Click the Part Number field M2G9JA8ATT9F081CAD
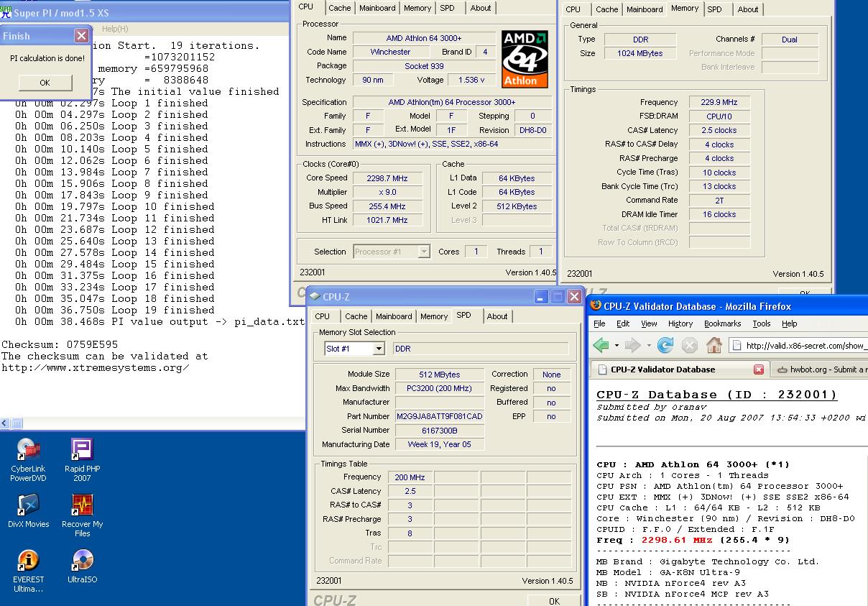 click(x=439, y=416)
